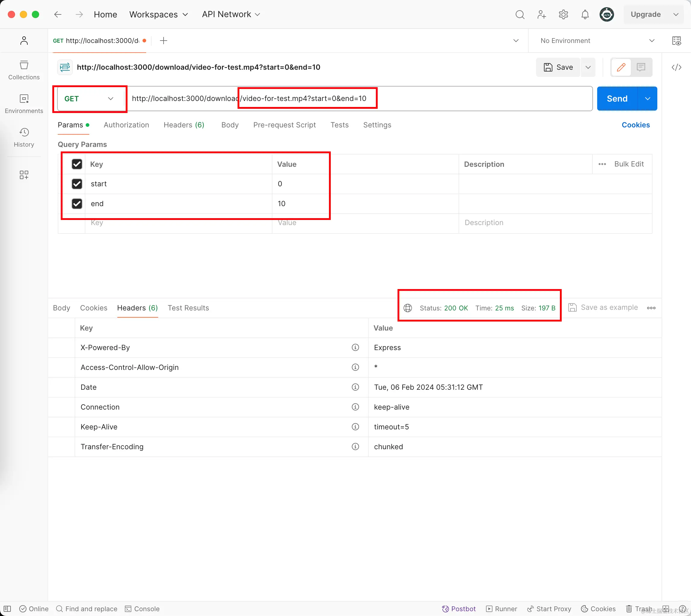Click the Cookies link
This screenshot has height=616, width=691.
coord(635,125)
